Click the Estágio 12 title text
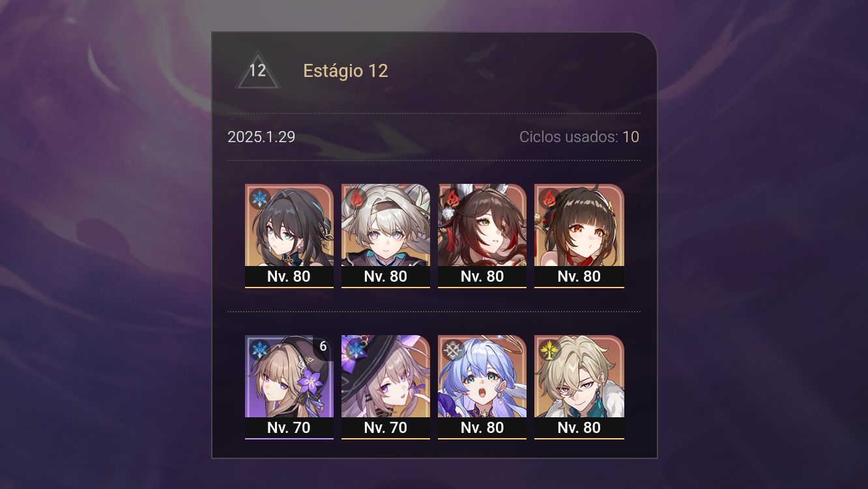Viewport: 868px width, 489px height. click(x=345, y=71)
